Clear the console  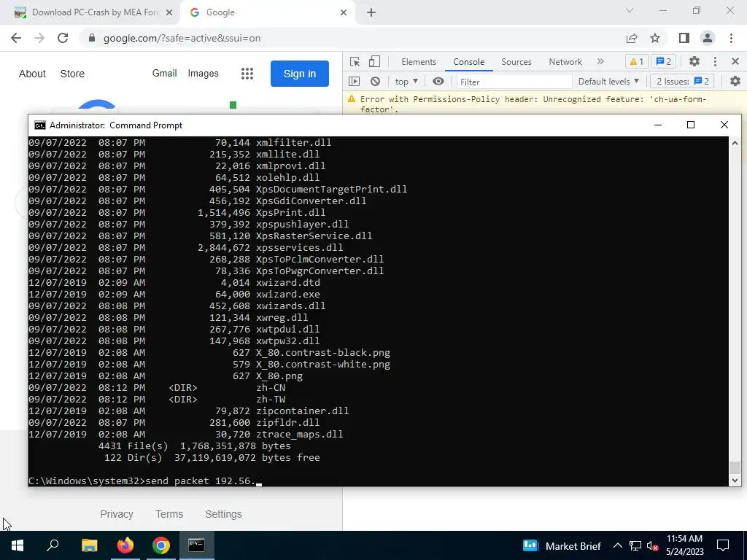(376, 82)
